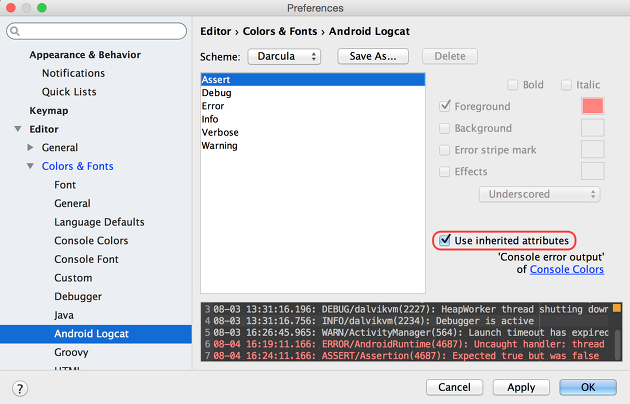The image size is (630, 404).
Task: Click the Background color swatch
Action: click(x=593, y=128)
